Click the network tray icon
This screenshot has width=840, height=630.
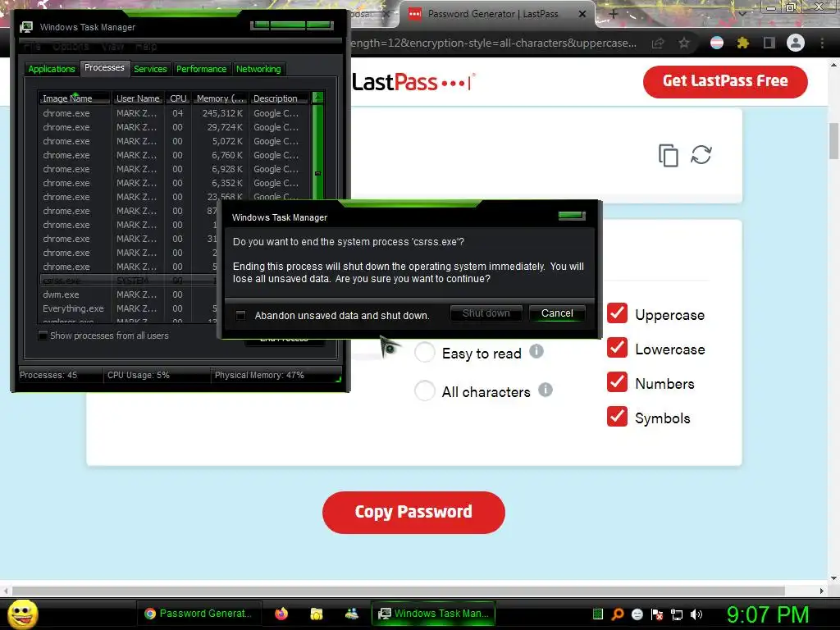point(677,614)
